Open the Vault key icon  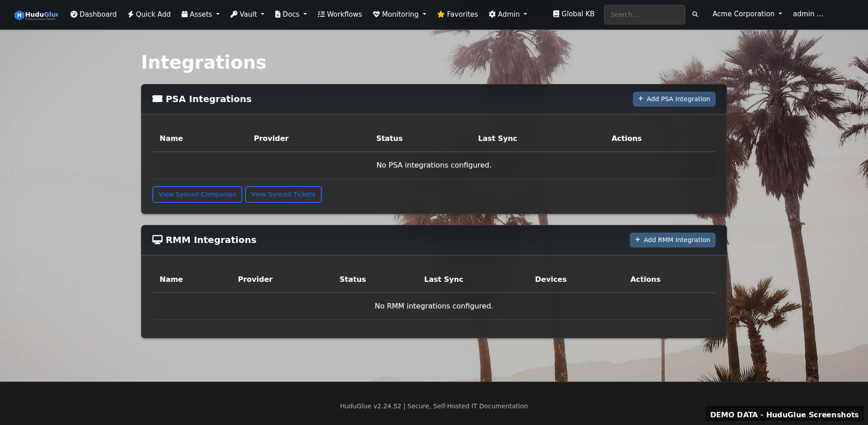pos(234,14)
